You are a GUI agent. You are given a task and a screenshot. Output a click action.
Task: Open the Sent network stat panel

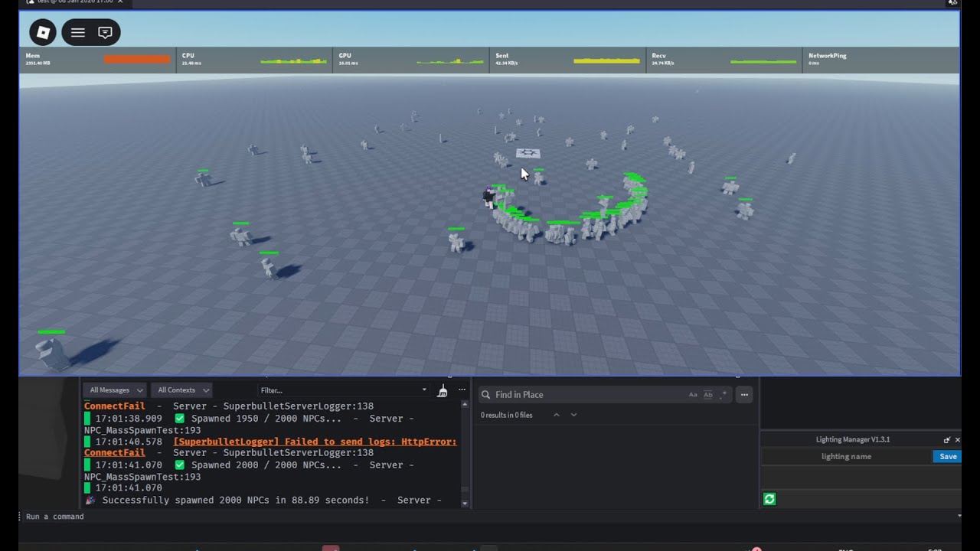click(568, 60)
